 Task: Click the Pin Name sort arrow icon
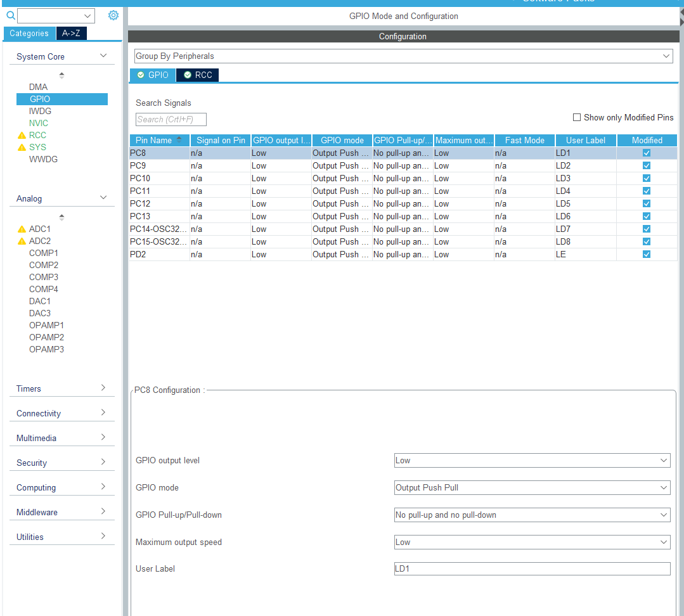tap(179, 140)
